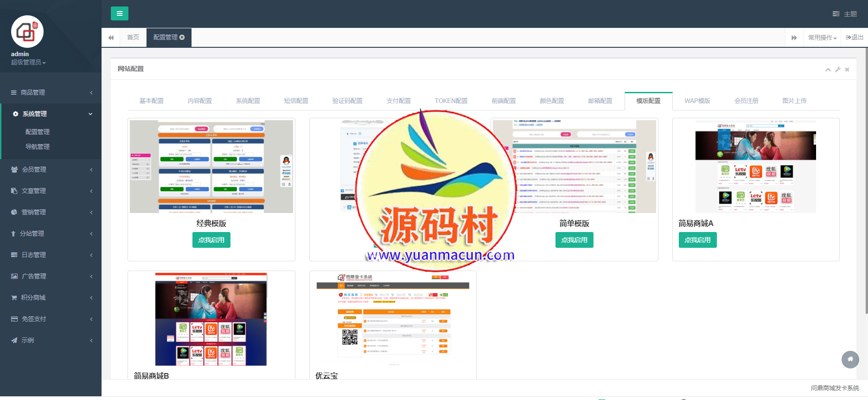Click the round floating home button at bottom right

click(x=850, y=359)
